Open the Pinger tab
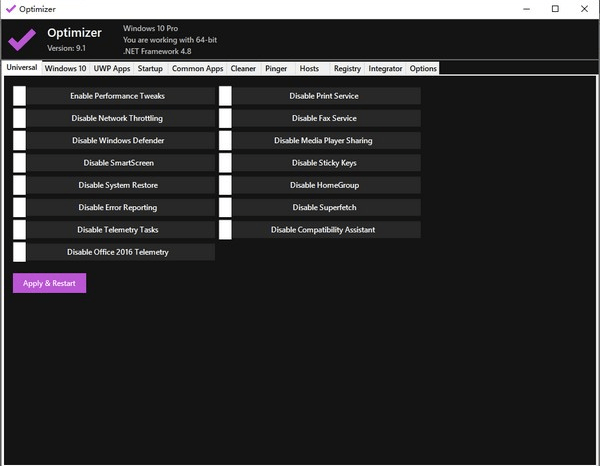 point(276,68)
